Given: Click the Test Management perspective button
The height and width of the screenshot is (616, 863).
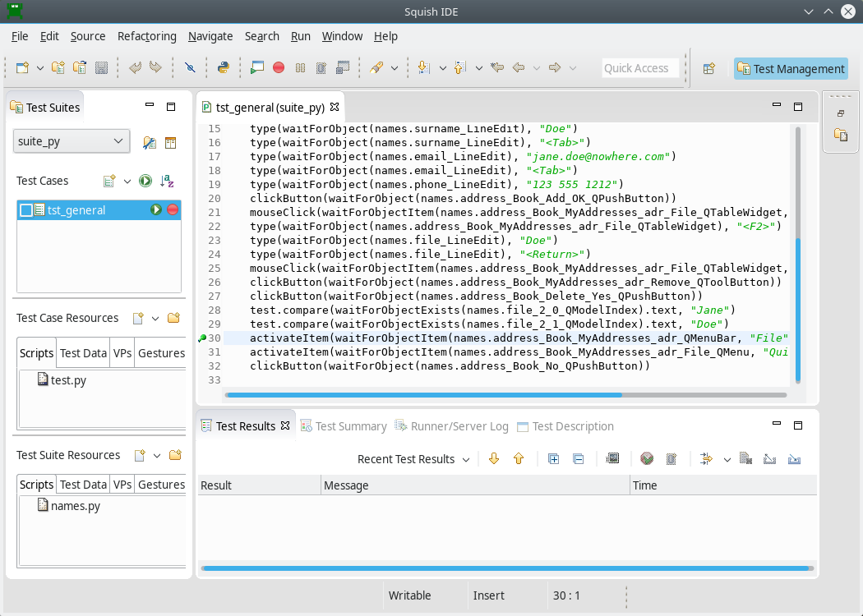Looking at the screenshot, I should (791, 69).
